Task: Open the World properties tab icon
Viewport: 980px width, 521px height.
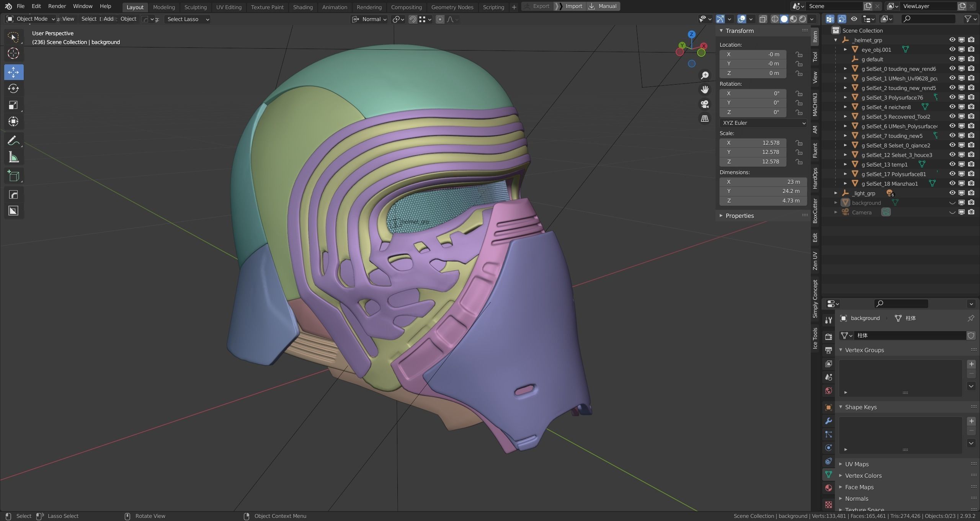Action: coord(828,390)
